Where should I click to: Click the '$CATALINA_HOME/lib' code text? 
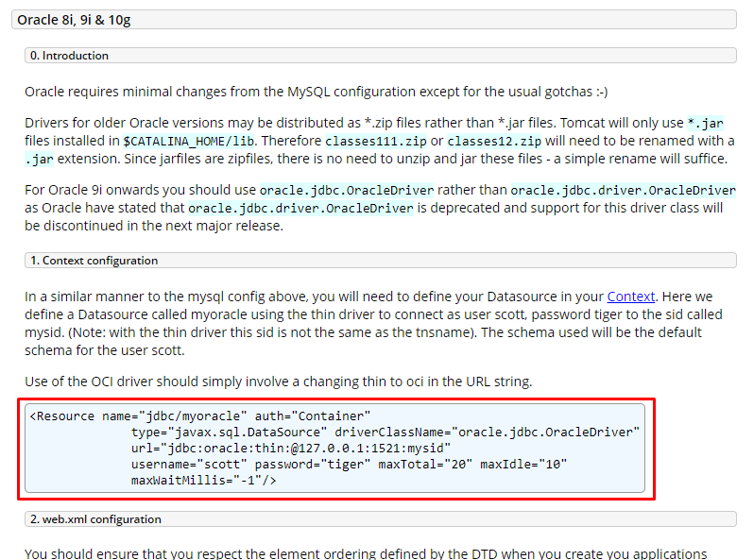tap(189, 142)
